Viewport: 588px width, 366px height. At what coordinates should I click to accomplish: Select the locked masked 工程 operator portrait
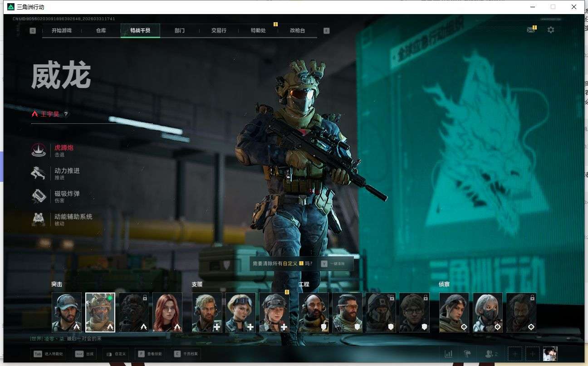381,312
